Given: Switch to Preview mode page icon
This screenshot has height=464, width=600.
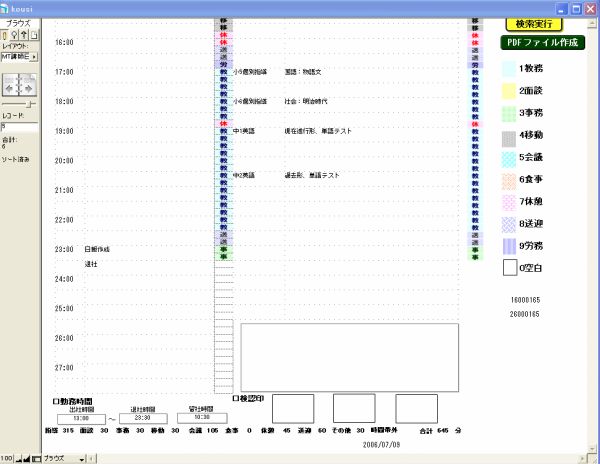Looking at the screenshot, I should coord(32,35).
